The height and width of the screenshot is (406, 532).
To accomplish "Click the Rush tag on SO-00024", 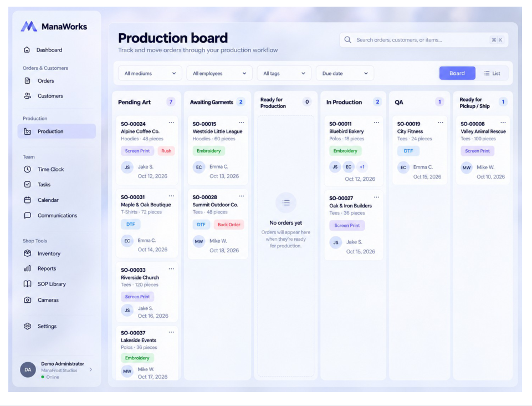I will pos(166,151).
